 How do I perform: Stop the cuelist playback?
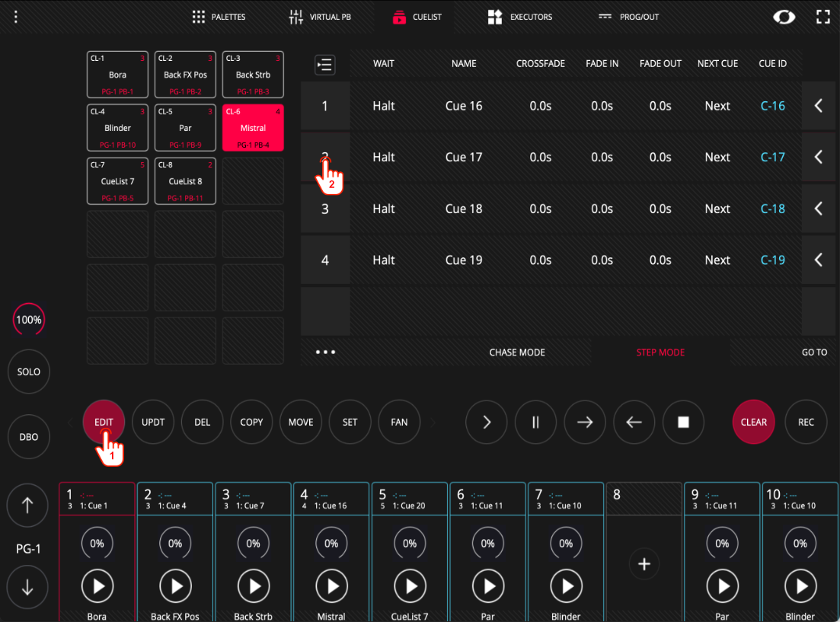684,423
